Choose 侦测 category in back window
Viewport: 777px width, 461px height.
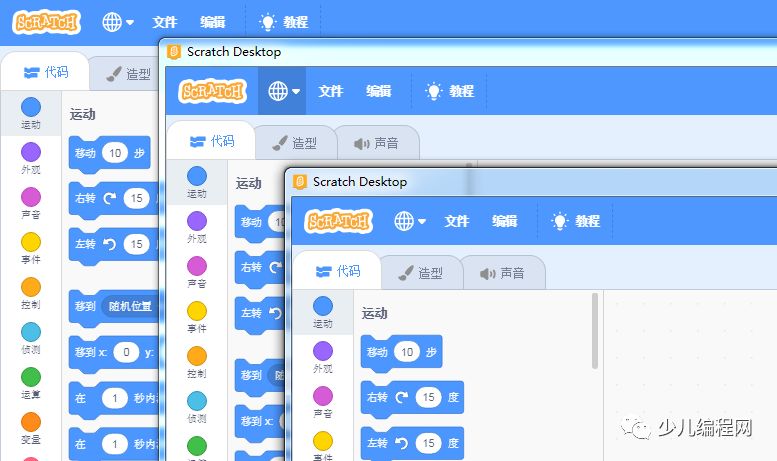click(31, 339)
